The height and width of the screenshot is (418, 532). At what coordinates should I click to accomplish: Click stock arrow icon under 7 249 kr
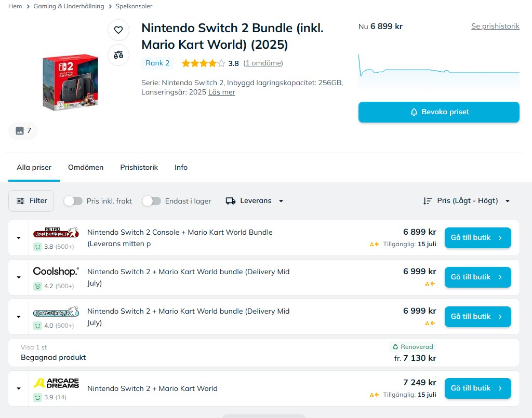pos(375,395)
